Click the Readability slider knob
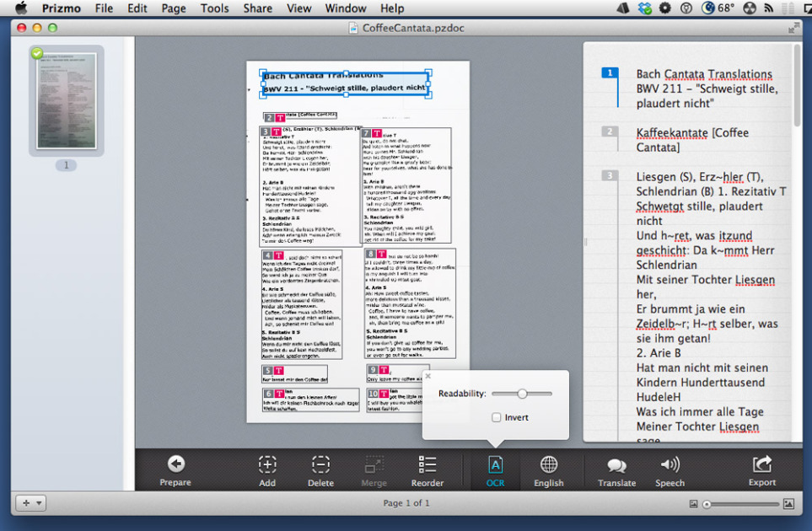Viewport: 812px width, 531px height. pos(522,394)
